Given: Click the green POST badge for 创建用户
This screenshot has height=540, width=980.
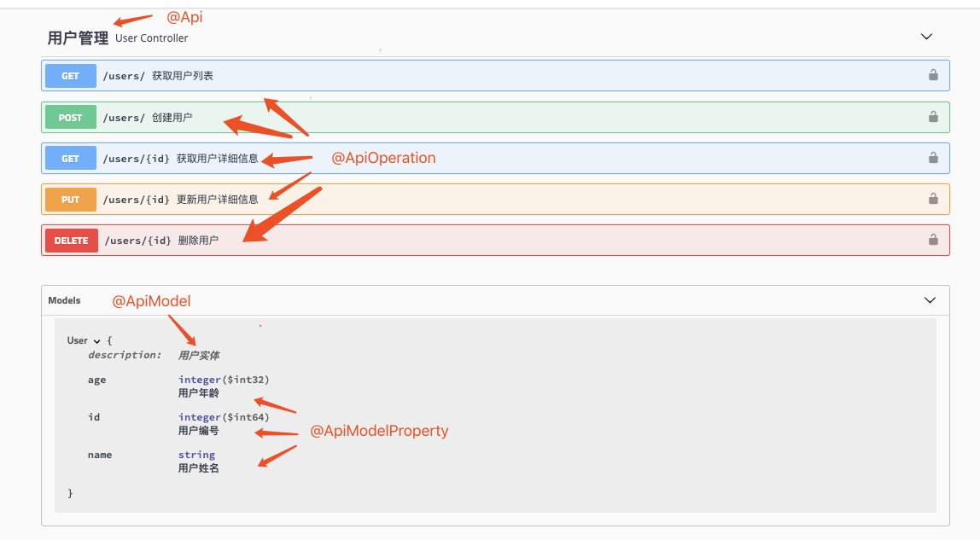Looking at the screenshot, I should pos(71,118).
